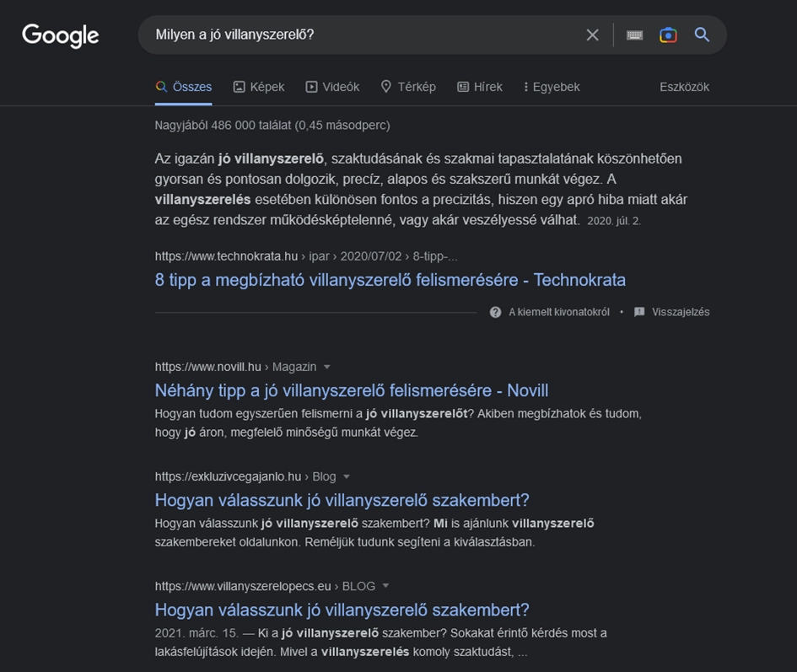Open the exkluzivcegajanlo.hu 'Hogyan válasszunk jó villanyszerelő szakembert?' result

(x=342, y=500)
